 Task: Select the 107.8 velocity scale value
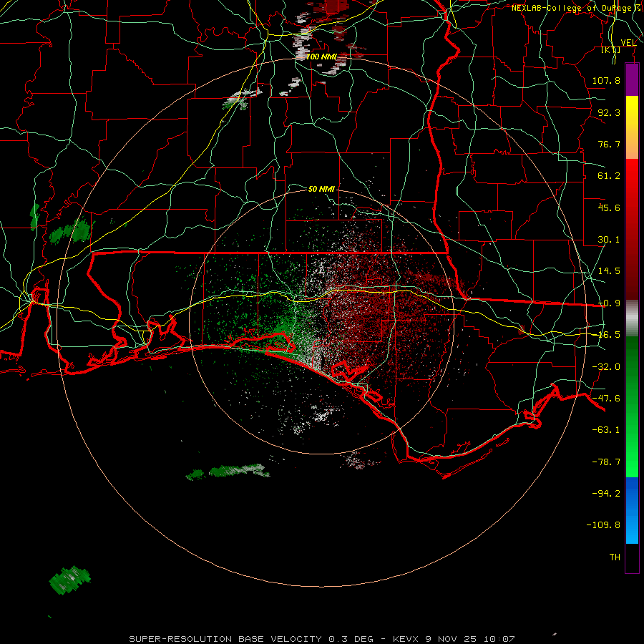(606, 80)
